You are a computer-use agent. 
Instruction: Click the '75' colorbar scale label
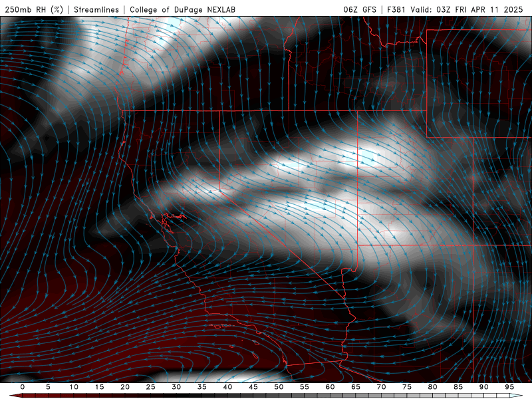tap(407, 387)
